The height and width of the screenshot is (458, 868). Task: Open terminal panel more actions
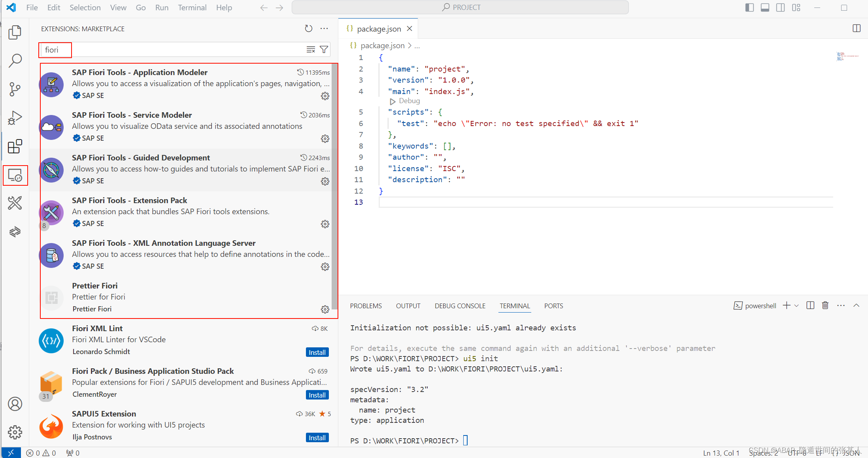841,305
